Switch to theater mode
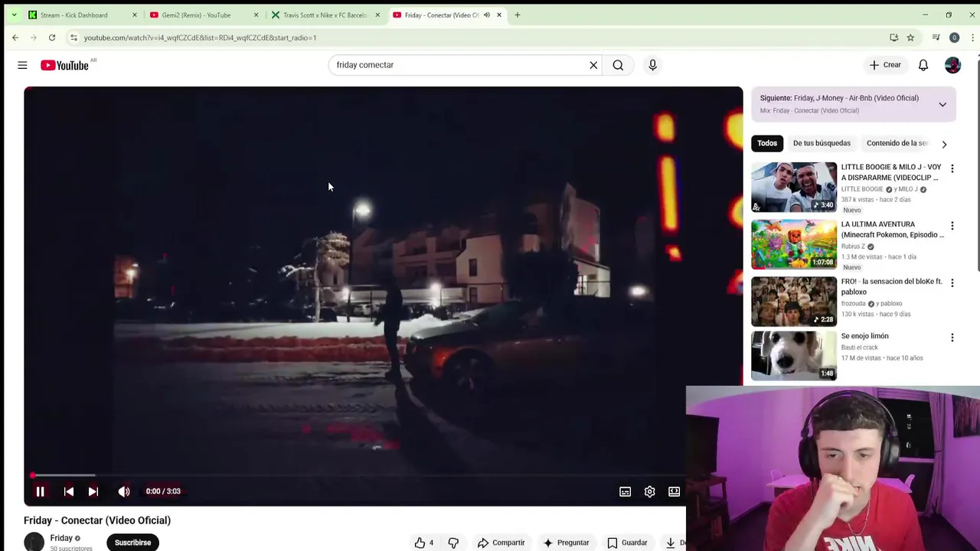 pyautogui.click(x=674, y=491)
